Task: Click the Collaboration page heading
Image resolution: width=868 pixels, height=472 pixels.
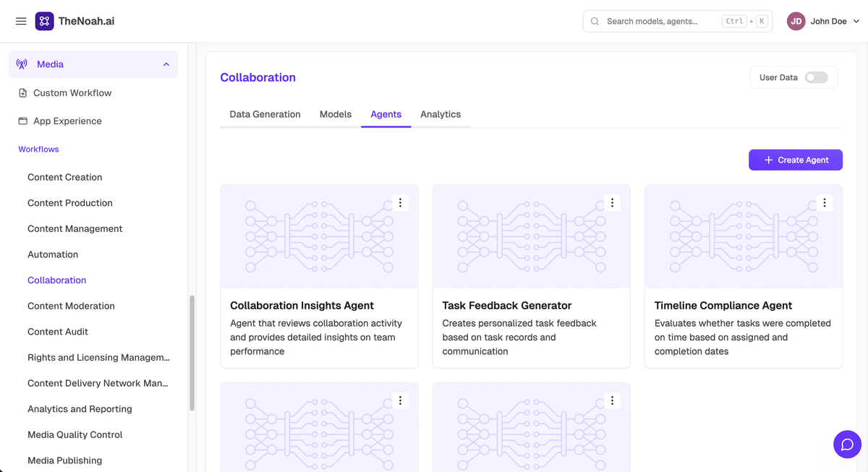Action: tap(258, 77)
